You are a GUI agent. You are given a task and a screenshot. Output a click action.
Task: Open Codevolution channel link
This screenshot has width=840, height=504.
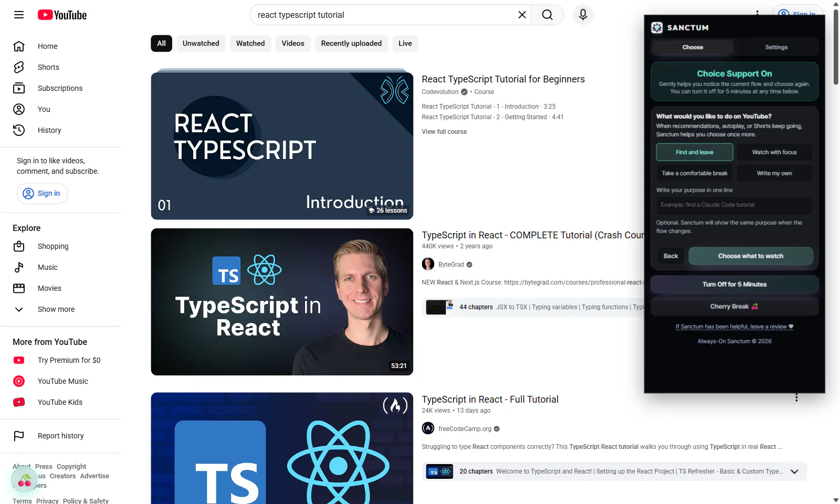[x=440, y=92]
